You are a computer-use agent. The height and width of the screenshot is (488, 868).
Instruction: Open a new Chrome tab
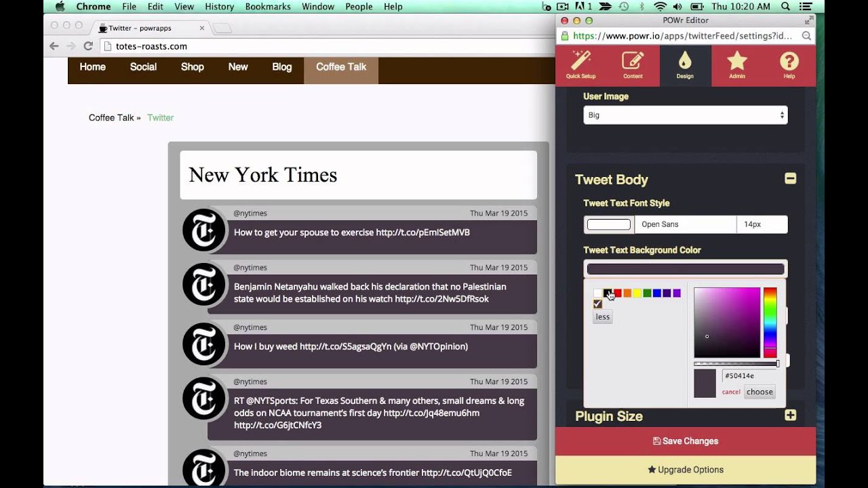point(222,28)
